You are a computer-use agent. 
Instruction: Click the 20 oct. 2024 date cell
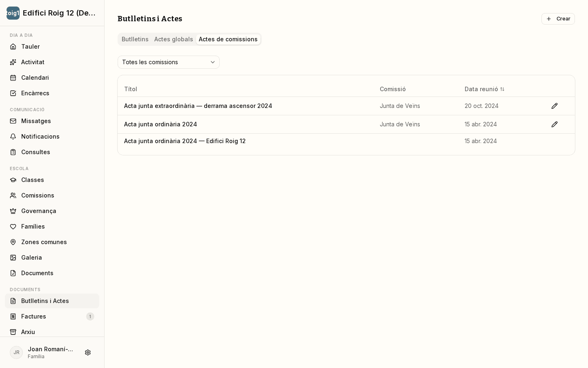(x=481, y=106)
